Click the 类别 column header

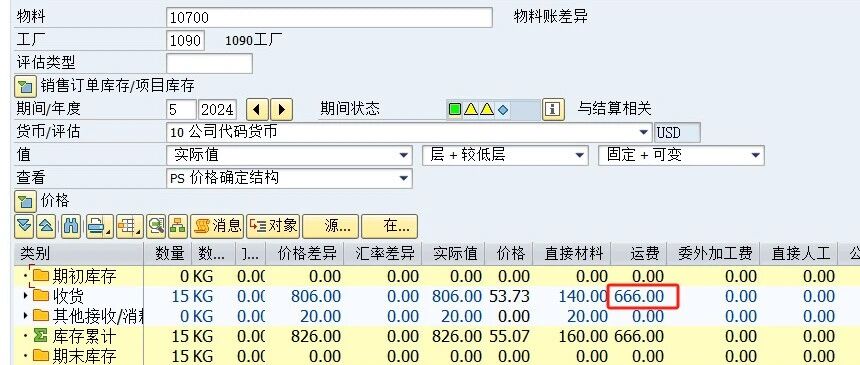point(79,254)
